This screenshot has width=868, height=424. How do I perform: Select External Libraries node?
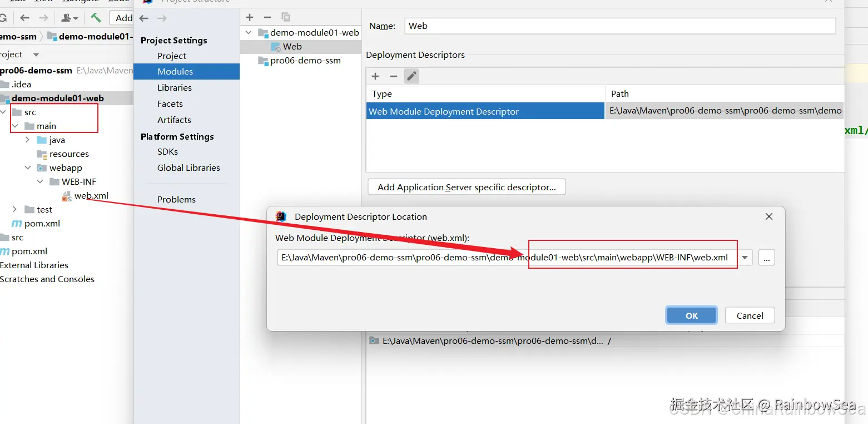(x=34, y=265)
